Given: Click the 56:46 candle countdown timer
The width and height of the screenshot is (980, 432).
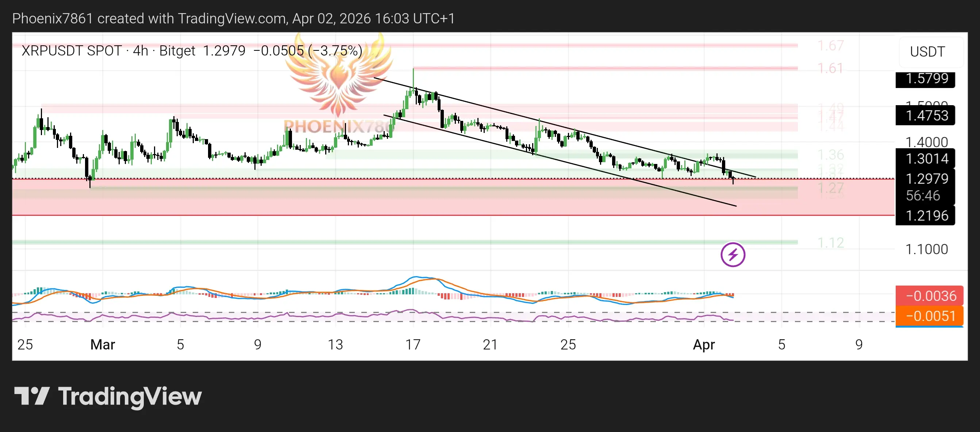Looking at the screenshot, I should [923, 196].
